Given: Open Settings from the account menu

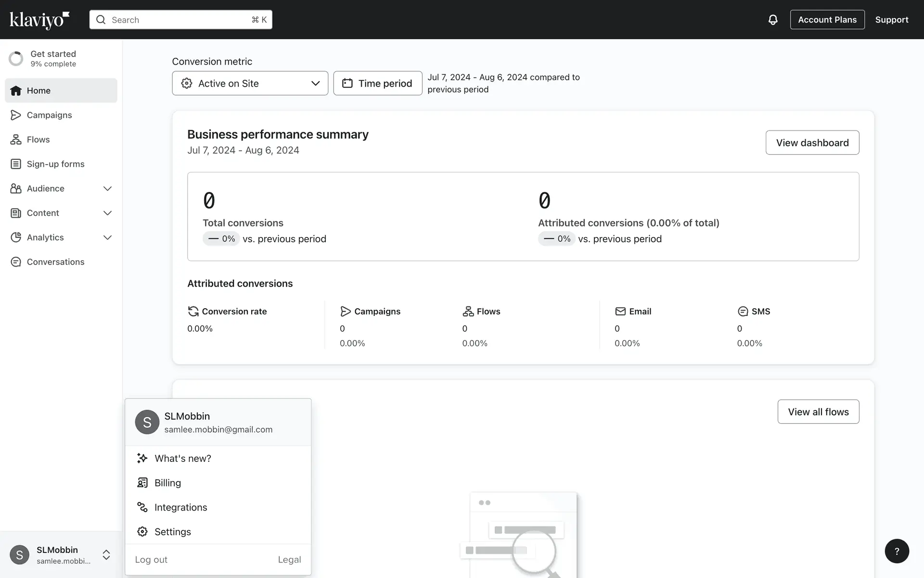Looking at the screenshot, I should [172, 532].
